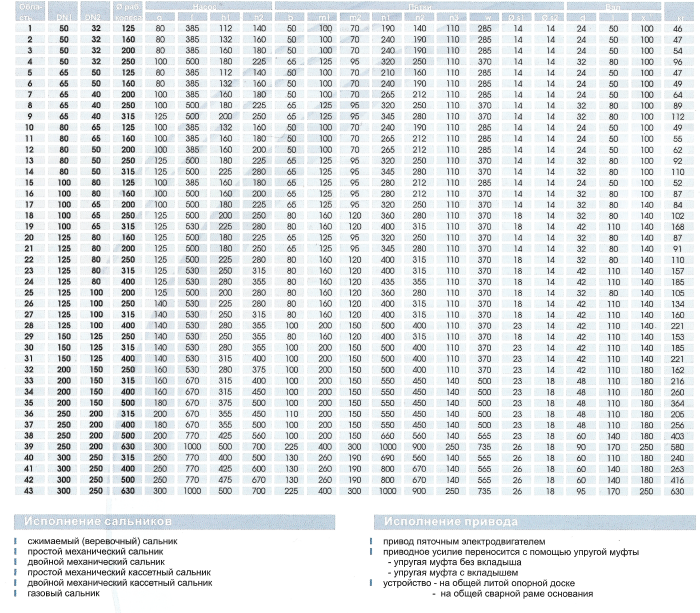The height and width of the screenshot is (613, 700).
Task: Click the 'DN2' column header
Action: (95, 17)
